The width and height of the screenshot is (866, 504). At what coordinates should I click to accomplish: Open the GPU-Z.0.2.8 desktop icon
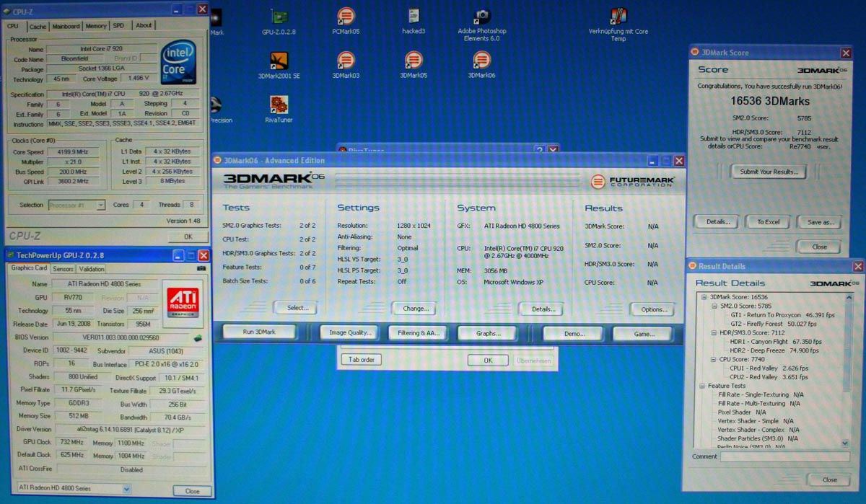coord(279,22)
